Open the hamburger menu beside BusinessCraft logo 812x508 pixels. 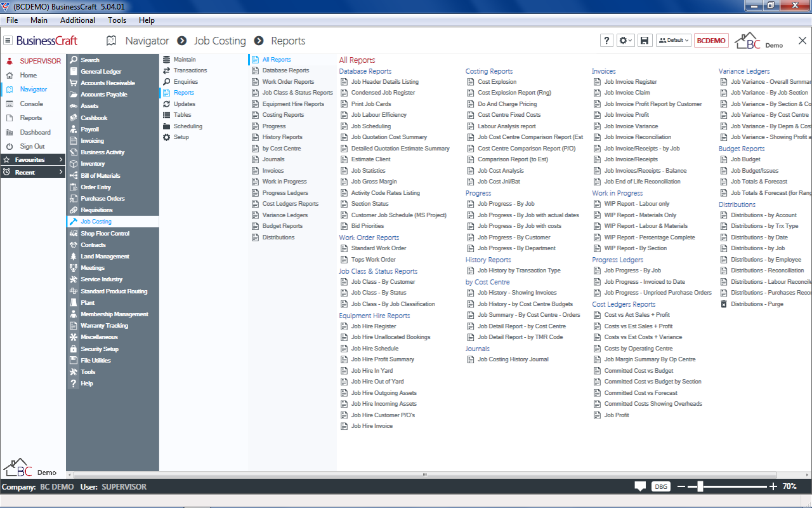[8, 41]
